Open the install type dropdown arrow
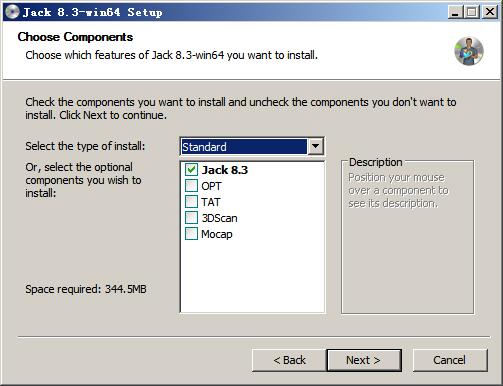Screen dimensions: 503x386 point(315,146)
